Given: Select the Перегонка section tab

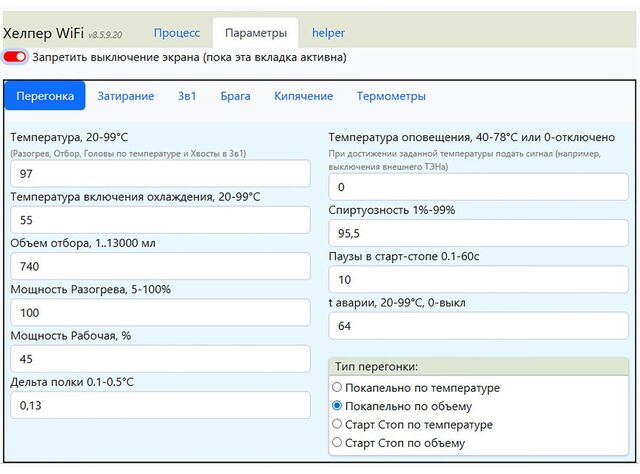Looking at the screenshot, I should click(x=45, y=96).
